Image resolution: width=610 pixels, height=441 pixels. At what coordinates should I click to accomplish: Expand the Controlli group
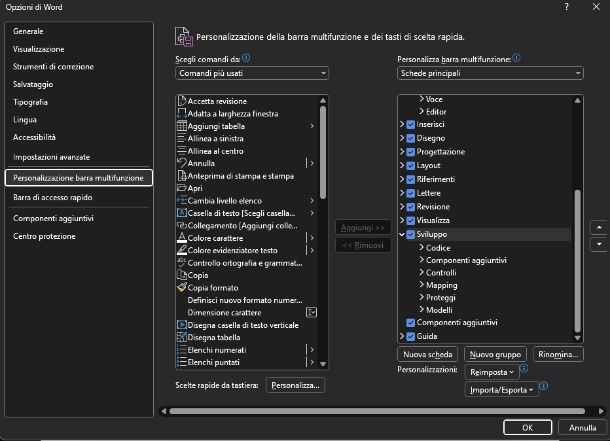tap(421, 272)
